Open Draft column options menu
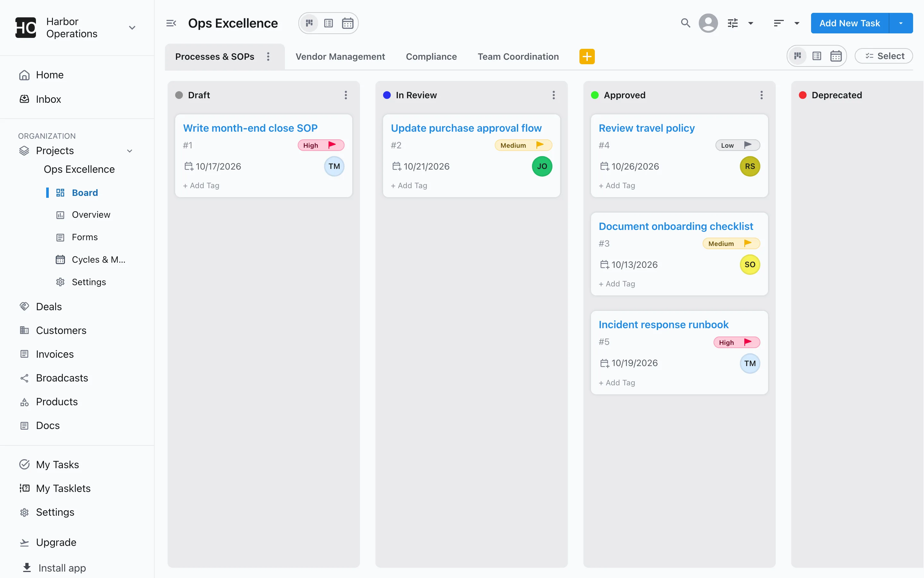Image resolution: width=924 pixels, height=578 pixels. click(x=346, y=95)
